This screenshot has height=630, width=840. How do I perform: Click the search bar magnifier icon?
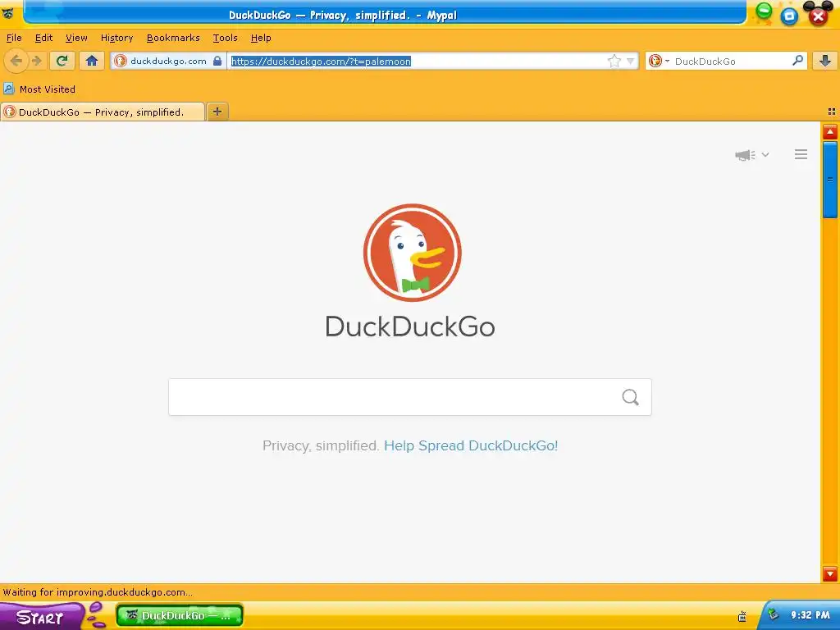pyautogui.click(x=797, y=61)
